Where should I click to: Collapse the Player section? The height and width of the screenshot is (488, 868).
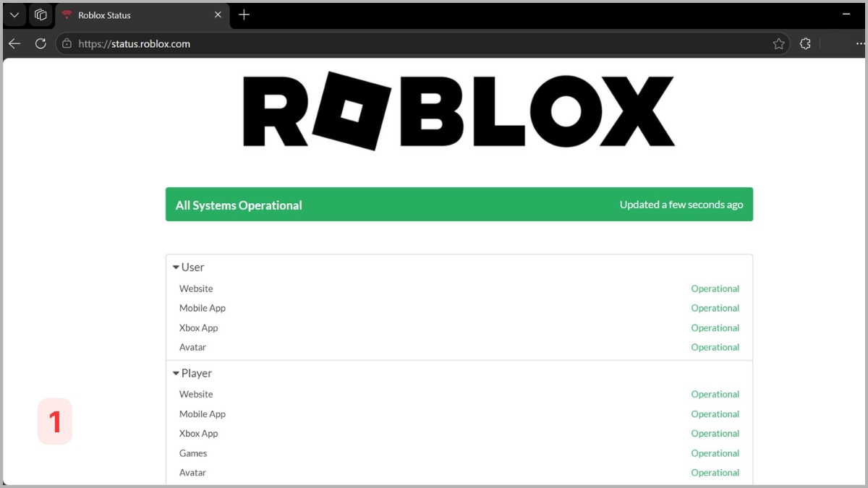[x=192, y=373]
